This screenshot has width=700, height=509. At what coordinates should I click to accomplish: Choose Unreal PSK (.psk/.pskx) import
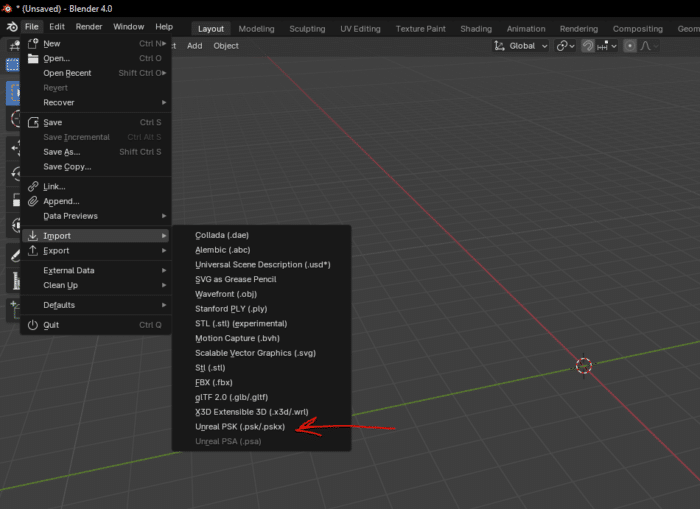click(x=262, y=426)
